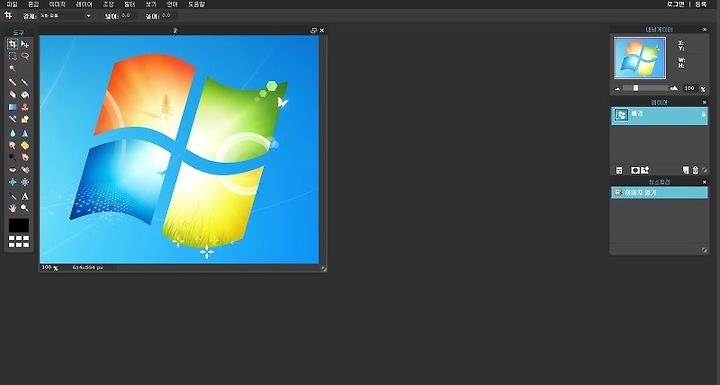Select the Pencil tool
The height and width of the screenshot is (385, 720).
coord(12,83)
